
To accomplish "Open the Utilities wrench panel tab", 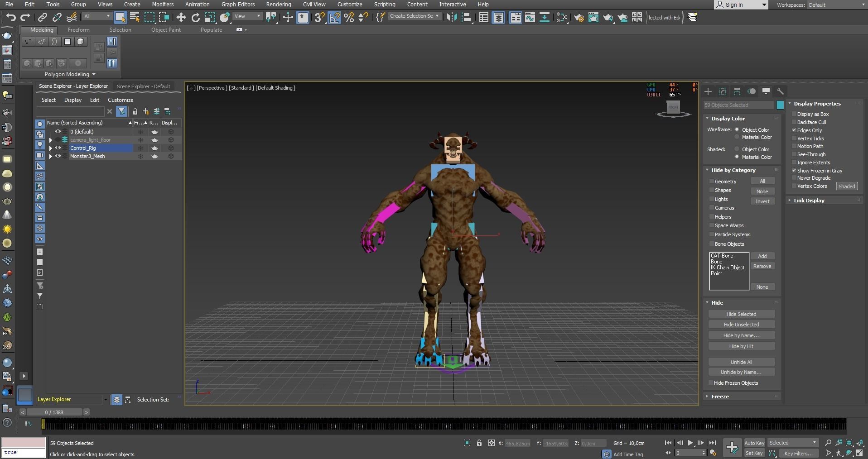I will point(780,91).
